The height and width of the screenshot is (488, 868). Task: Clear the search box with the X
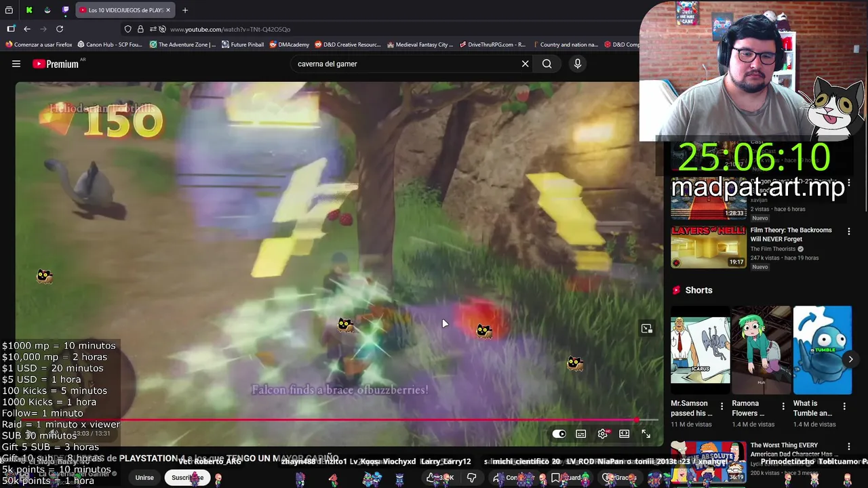point(525,64)
